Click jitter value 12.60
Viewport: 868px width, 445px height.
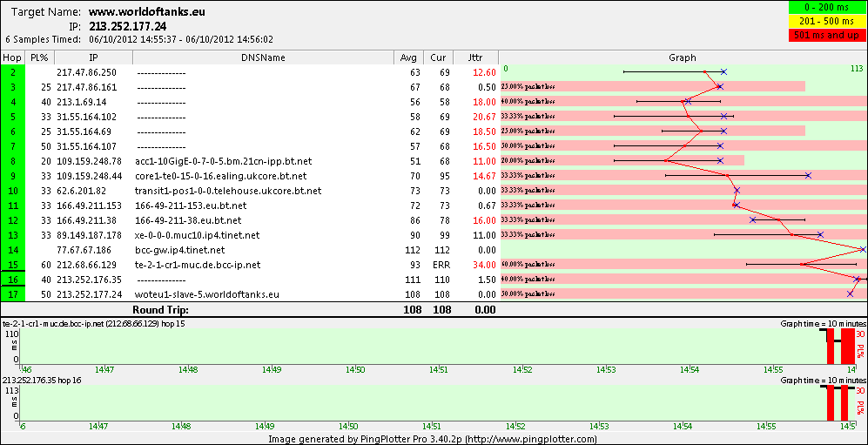[x=485, y=72]
